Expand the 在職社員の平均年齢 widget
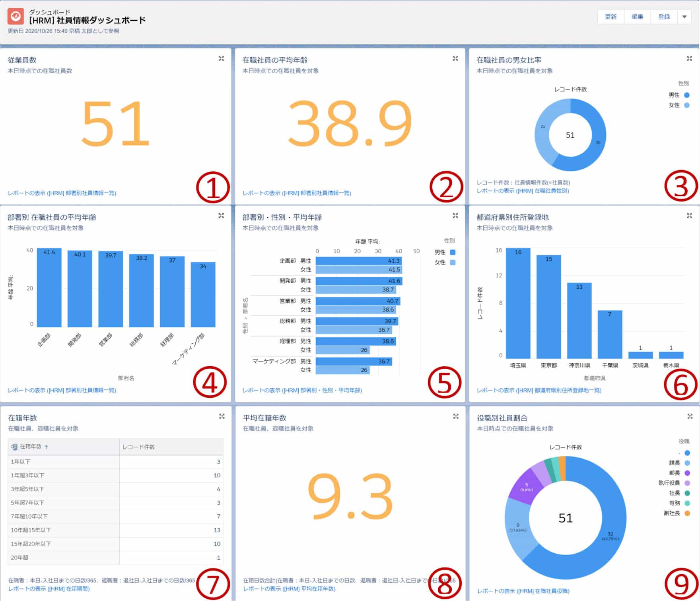Viewport: 700px width, 601px height. pos(455,58)
